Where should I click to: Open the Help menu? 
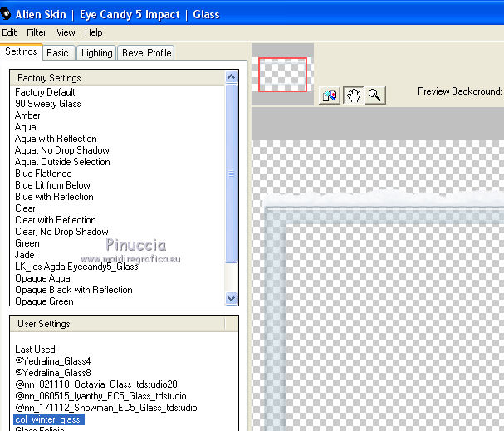(94, 32)
